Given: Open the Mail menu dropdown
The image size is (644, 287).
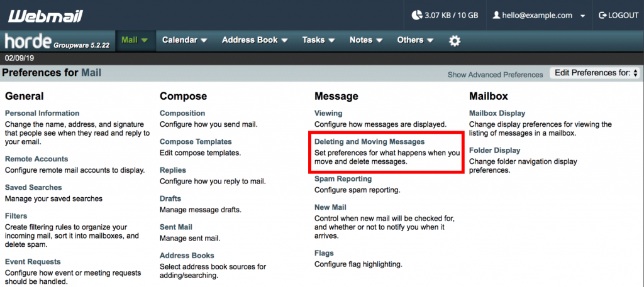Looking at the screenshot, I should coord(135,40).
